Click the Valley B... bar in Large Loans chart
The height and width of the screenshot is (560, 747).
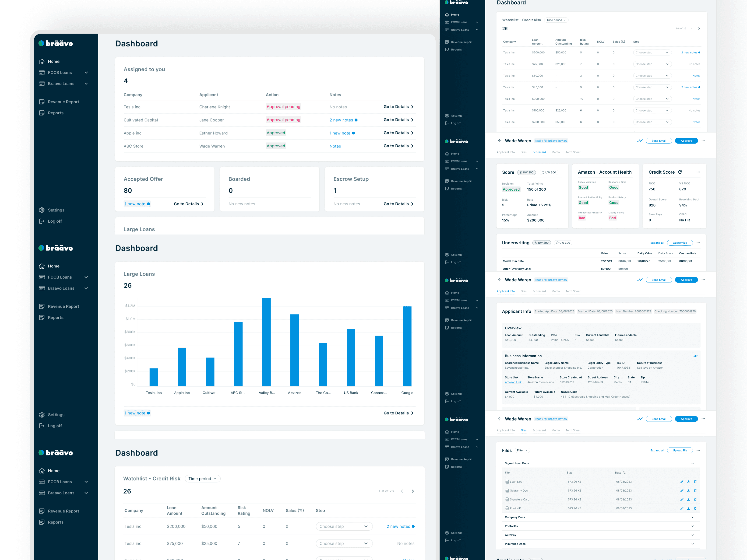[x=266, y=342]
